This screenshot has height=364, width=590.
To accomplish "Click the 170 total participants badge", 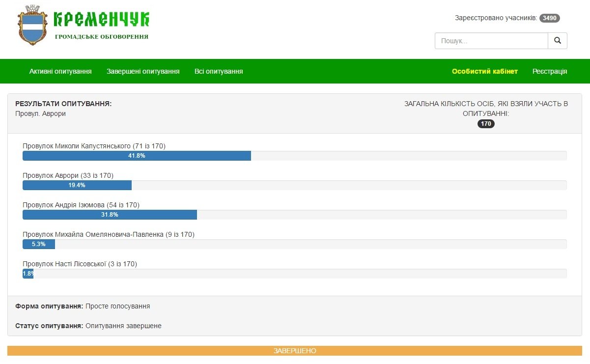I will point(486,124).
